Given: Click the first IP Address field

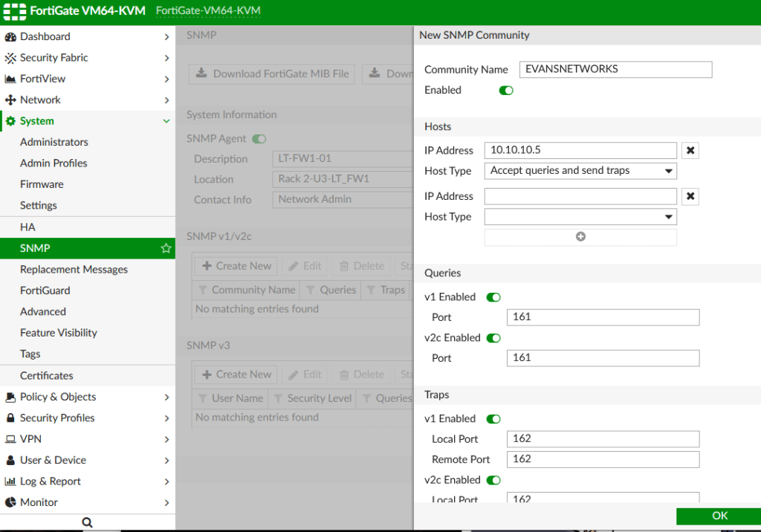Looking at the screenshot, I should click(x=580, y=151).
